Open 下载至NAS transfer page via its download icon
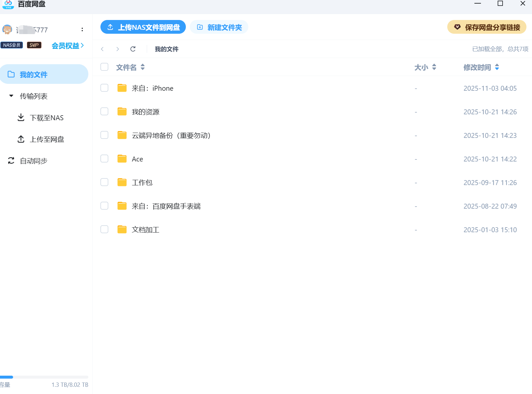The width and height of the screenshot is (532, 394). 21,117
